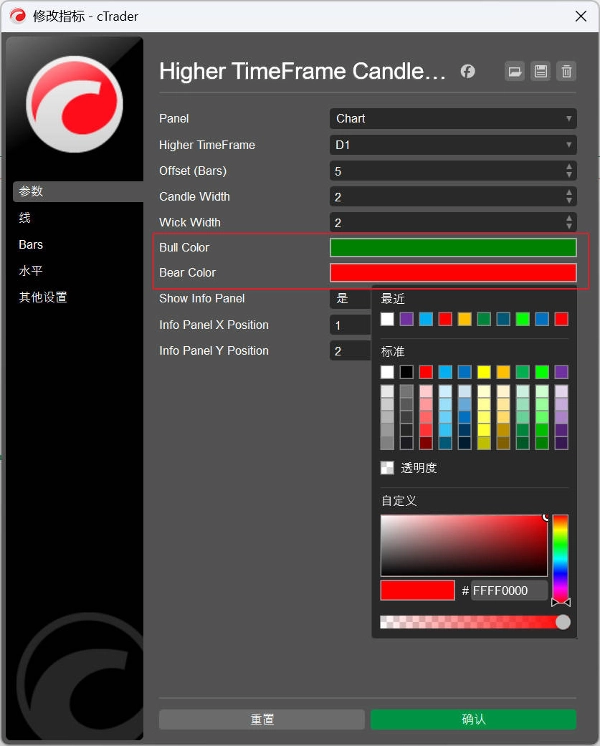Decrease Offset (Bars) with down arrow
The image size is (600, 746).
569,175
